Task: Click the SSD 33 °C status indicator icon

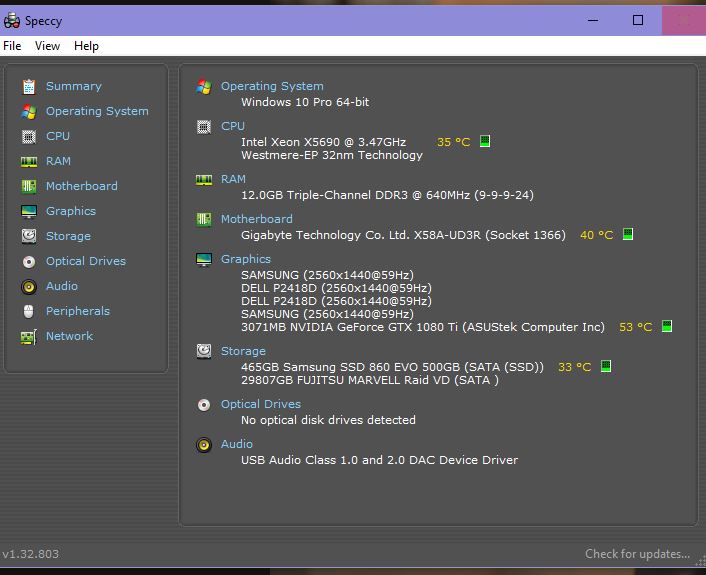Action: tap(606, 366)
